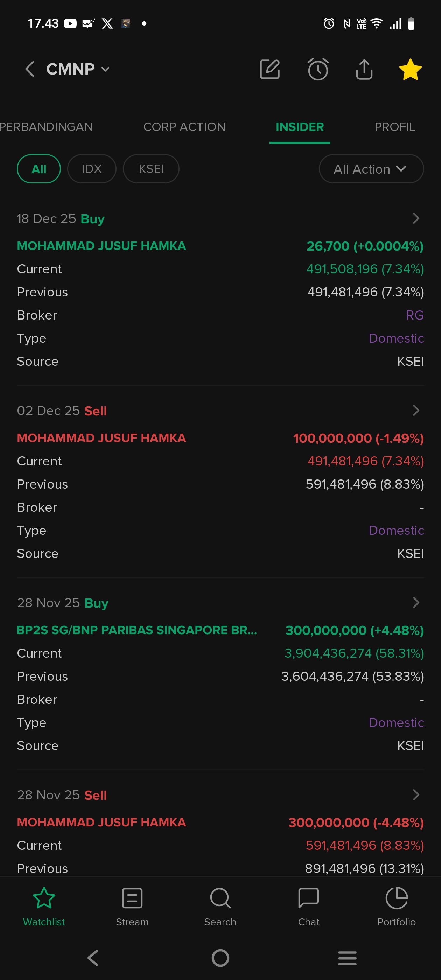Open the 02 Dec 25 Sell details
This screenshot has width=441, height=980.
coord(416,411)
